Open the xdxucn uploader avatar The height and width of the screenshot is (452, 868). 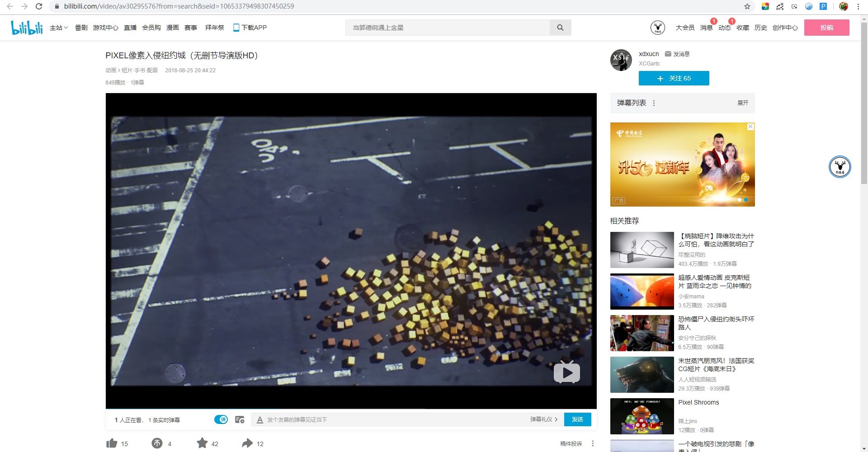(621, 60)
